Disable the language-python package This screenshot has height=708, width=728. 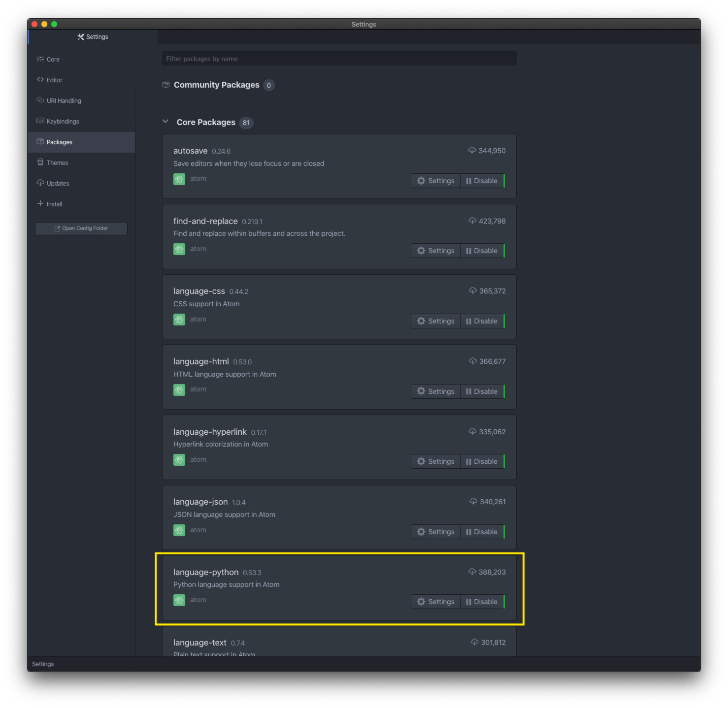point(482,602)
